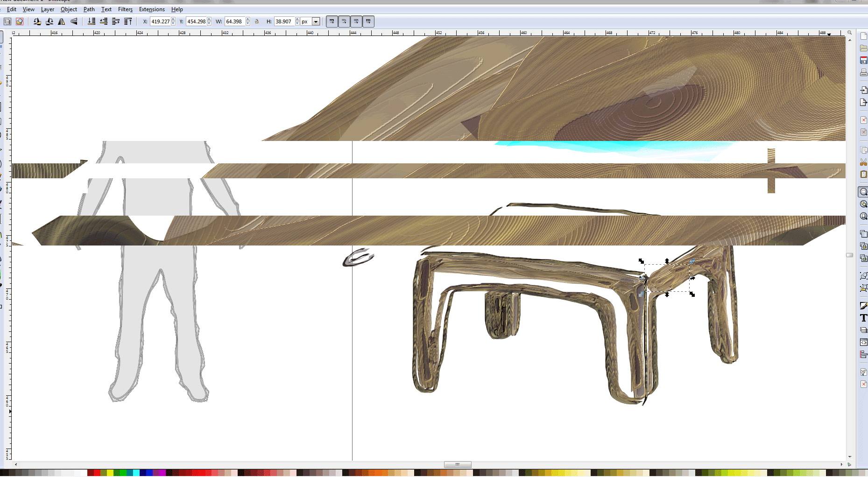Toggle scale stroke width with object
The width and height of the screenshot is (868, 477).
[x=332, y=21]
